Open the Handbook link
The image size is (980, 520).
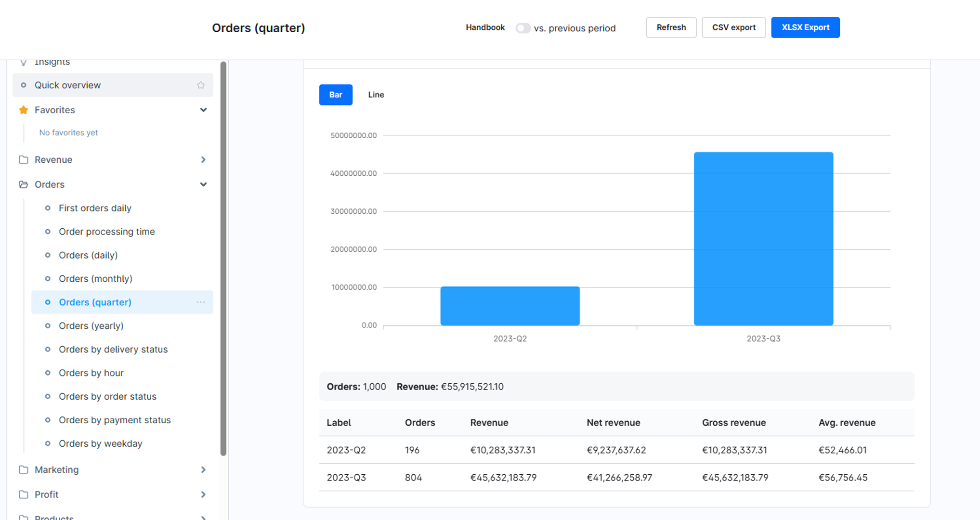(485, 27)
